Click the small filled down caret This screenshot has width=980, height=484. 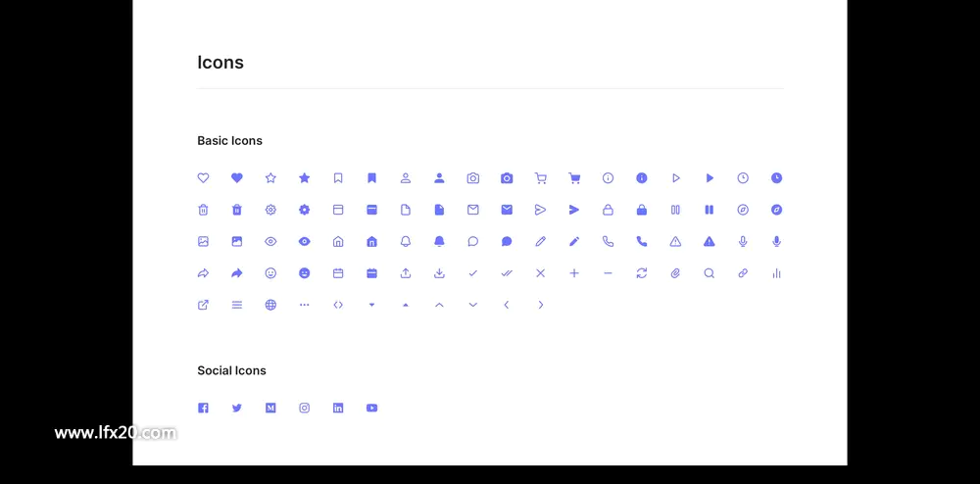click(x=371, y=305)
